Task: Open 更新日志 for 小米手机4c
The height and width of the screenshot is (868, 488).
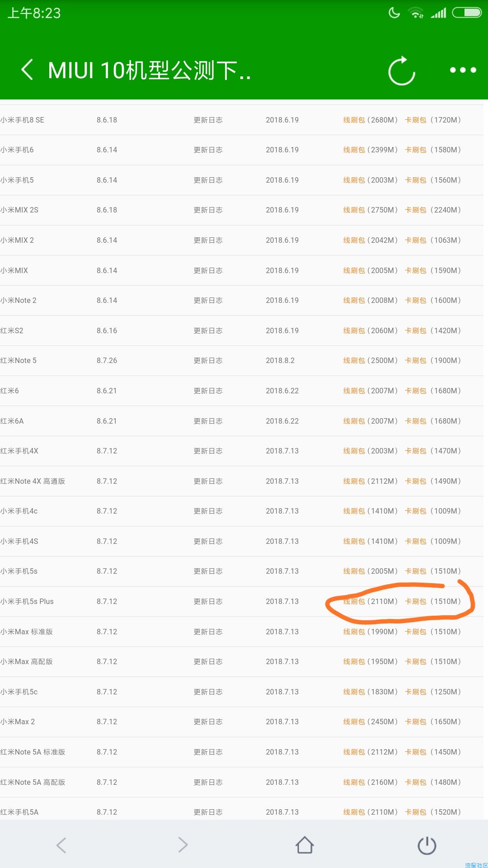Action: (208, 511)
